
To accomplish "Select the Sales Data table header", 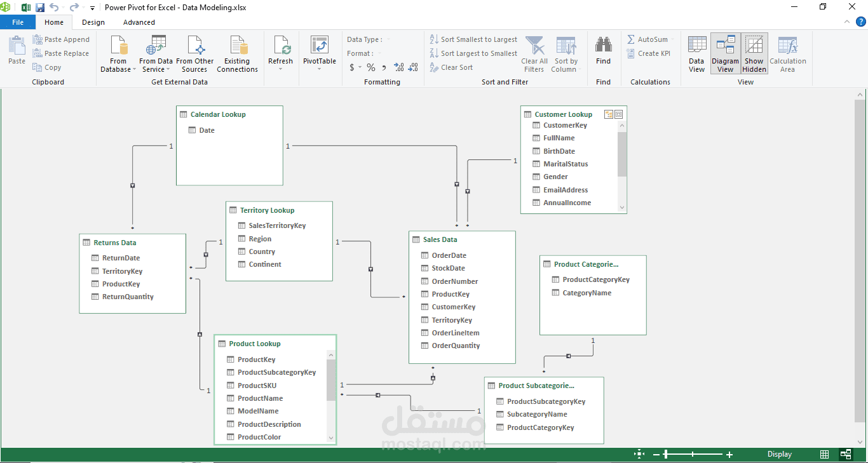I will click(x=462, y=239).
